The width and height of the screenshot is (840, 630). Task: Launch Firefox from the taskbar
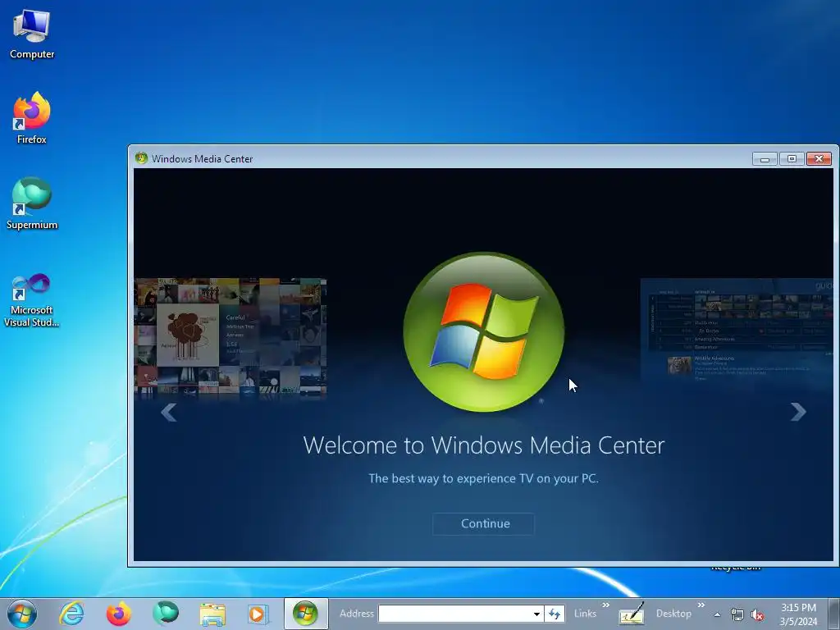[x=118, y=614]
